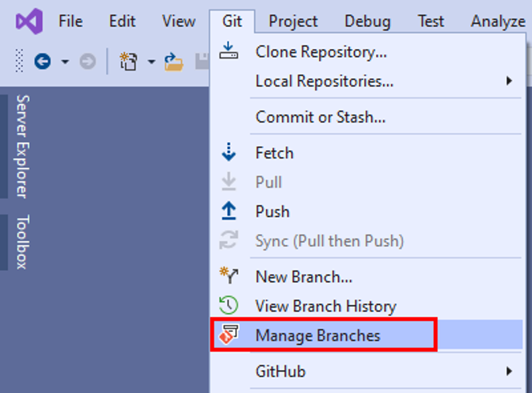The height and width of the screenshot is (393, 532).
Task: Click the Navigate Backward arrow icon
Action: tap(43, 62)
